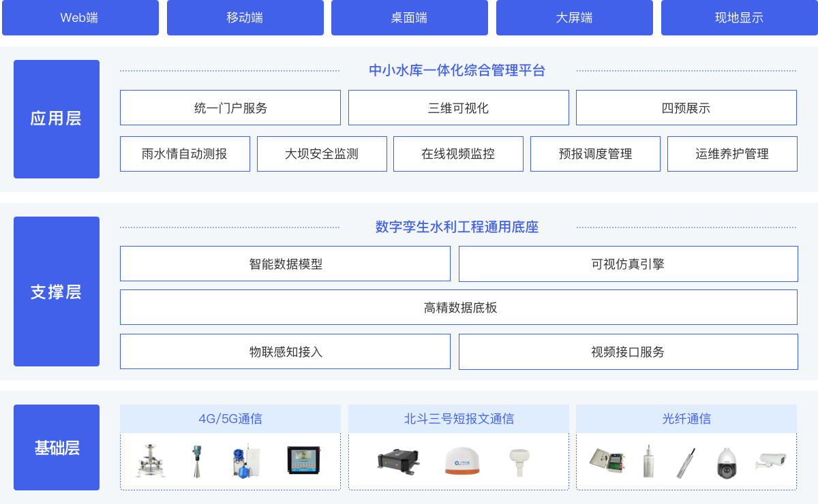Screen dimensions: 818x504
Task: Select the small white mushroom antenna icon
Action: [x=519, y=461]
